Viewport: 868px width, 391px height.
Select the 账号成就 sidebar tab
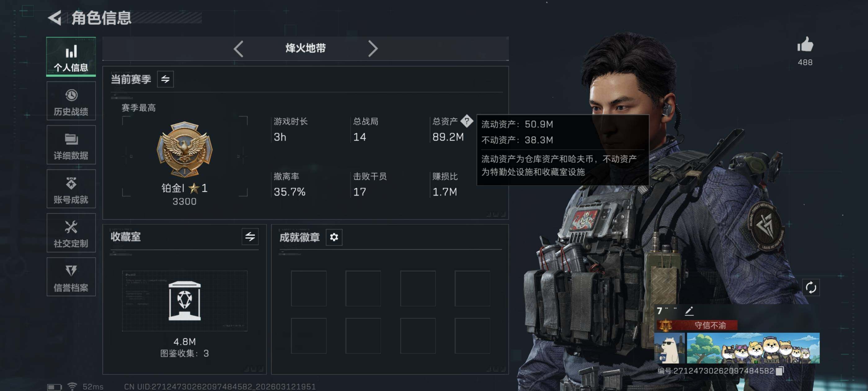[71, 189]
